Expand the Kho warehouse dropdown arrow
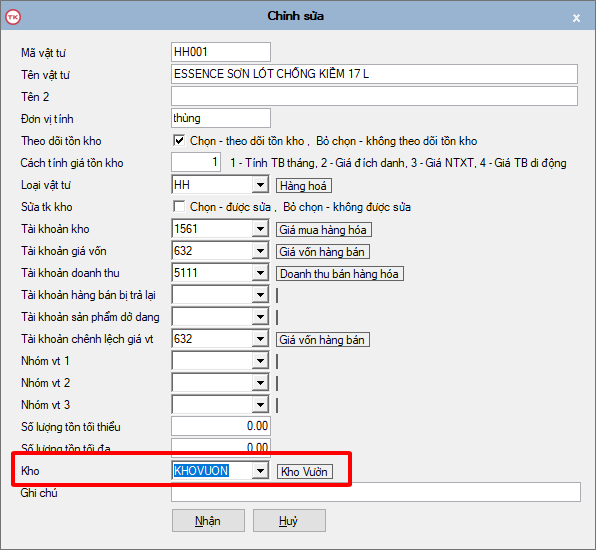 [260, 471]
